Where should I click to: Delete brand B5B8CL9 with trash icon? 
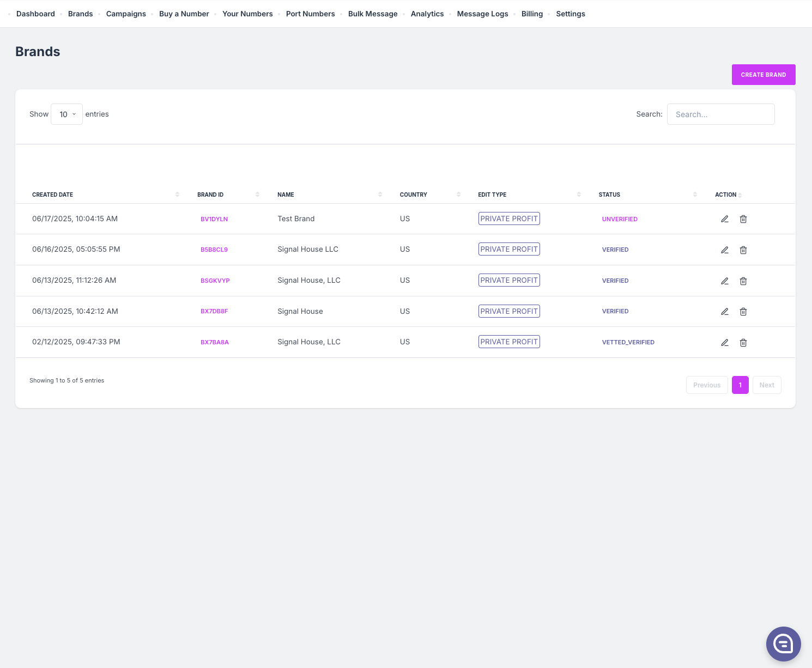pos(743,250)
